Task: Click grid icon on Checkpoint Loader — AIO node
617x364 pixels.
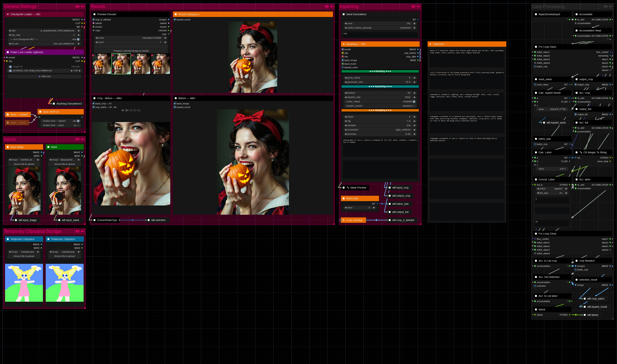Action: (x=8, y=14)
